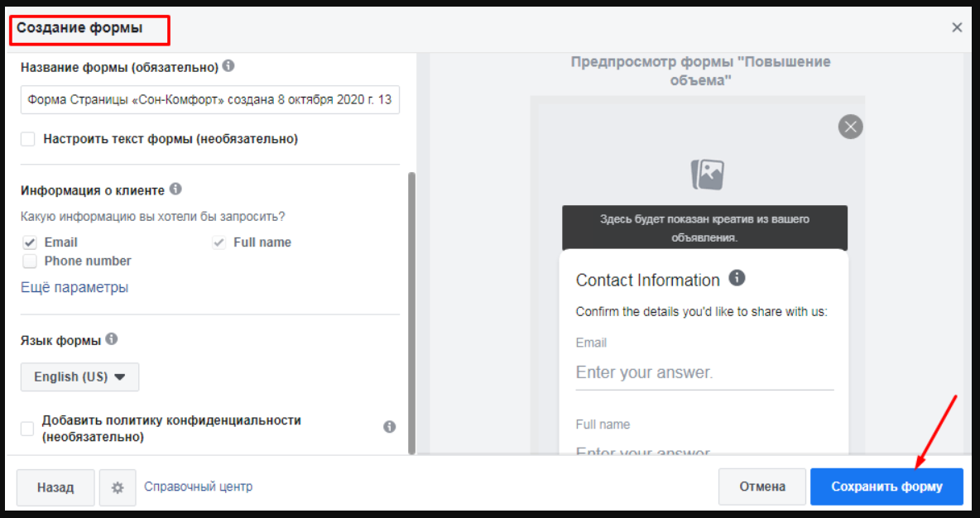
Task: Check "Настроить текст формы"
Action: pyautogui.click(x=30, y=138)
